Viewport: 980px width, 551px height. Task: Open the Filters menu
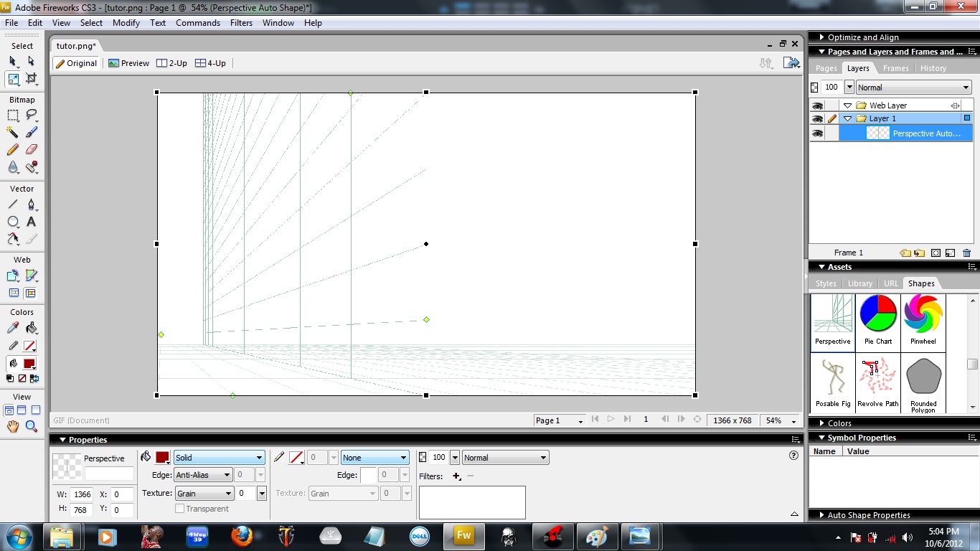click(x=241, y=22)
